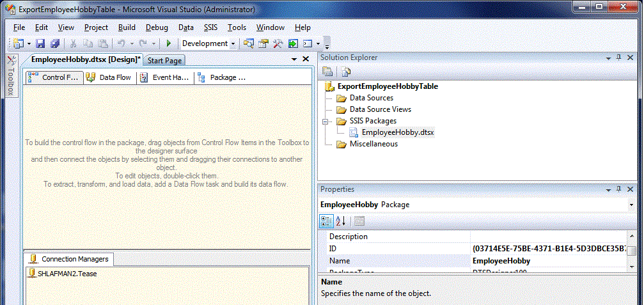The height and width of the screenshot is (305, 644).
Task: Open the dropdown beside the command window icon
Action: (318, 43)
